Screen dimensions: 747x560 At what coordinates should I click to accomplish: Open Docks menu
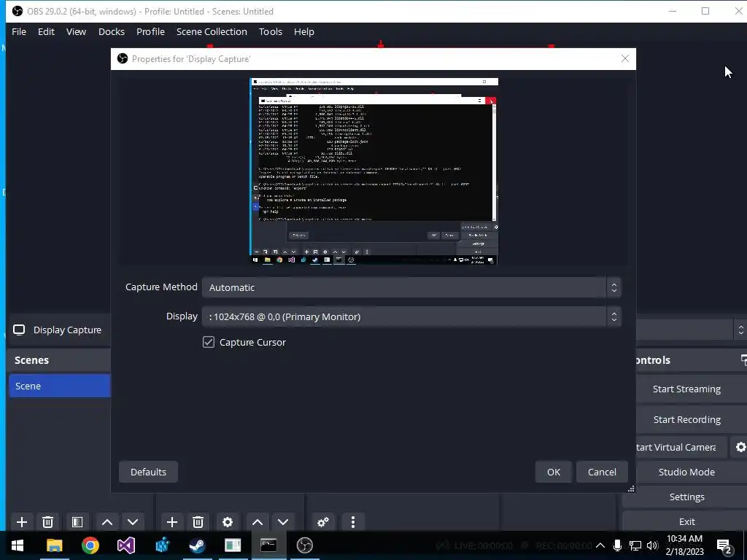112,31
